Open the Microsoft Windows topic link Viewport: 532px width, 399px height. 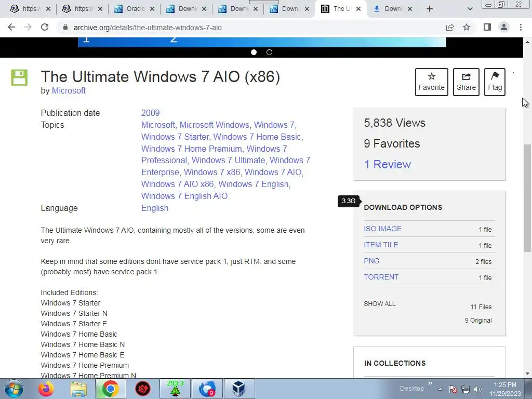coord(215,125)
